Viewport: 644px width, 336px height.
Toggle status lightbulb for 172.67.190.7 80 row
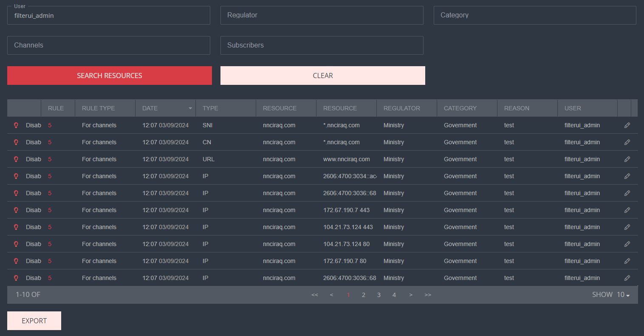click(x=16, y=261)
